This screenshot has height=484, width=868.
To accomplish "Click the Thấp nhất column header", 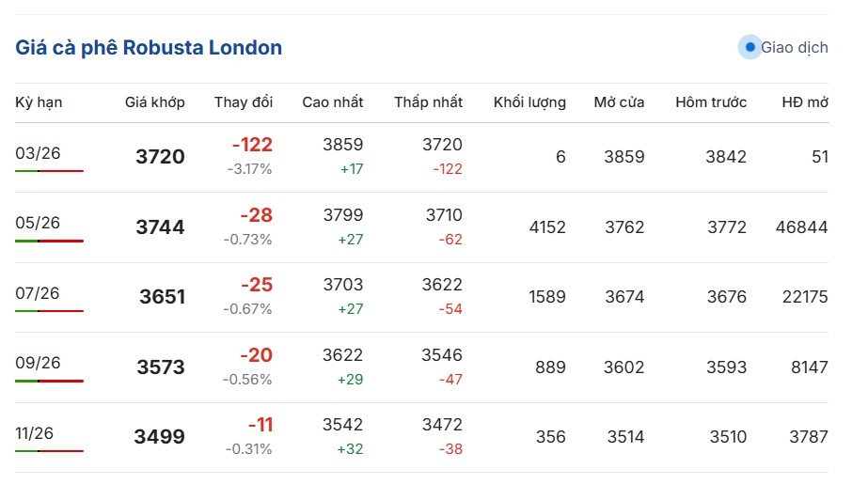I will click(429, 102).
